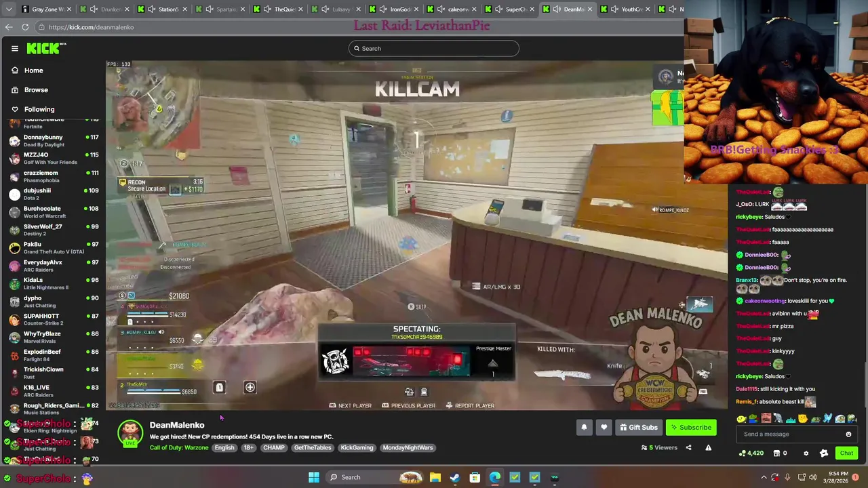
Task: Open EverydayAlvx channel in sidebar
Action: (x=53, y=266)
